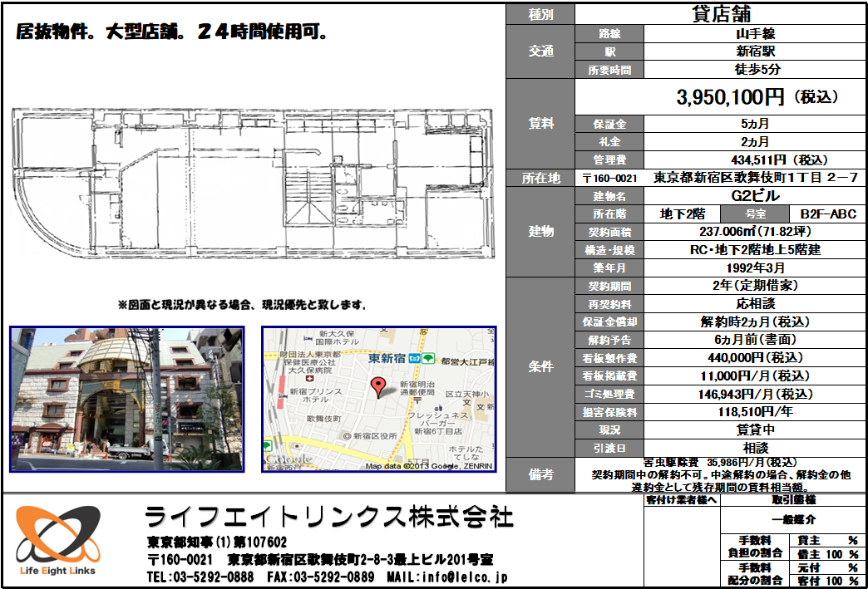This screenshot has width=868, height=589.
Task: Select the 客付け業者様へ header
Action: coord(682,500)
